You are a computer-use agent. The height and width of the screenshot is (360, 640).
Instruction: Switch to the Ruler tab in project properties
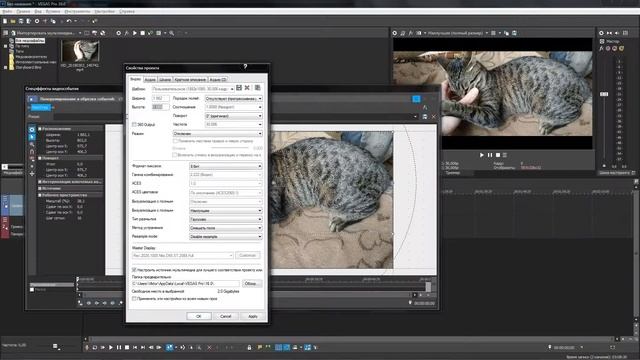(x=165, y=80)
